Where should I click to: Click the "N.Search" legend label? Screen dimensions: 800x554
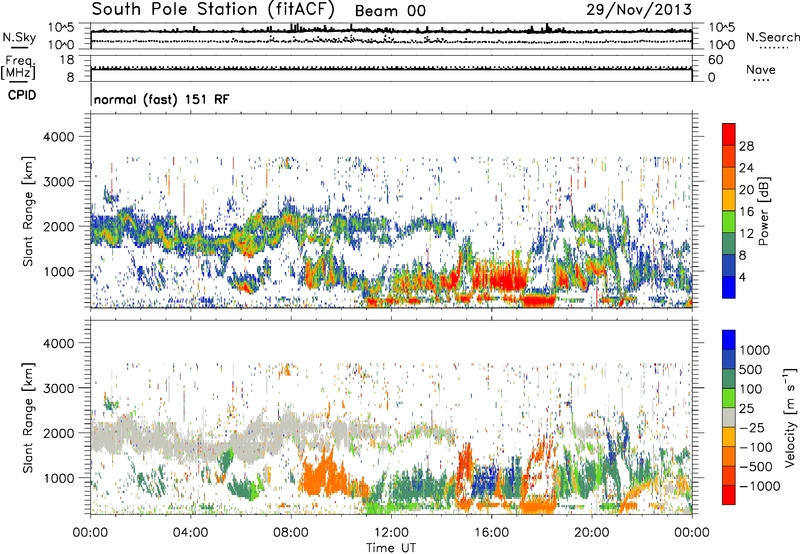coord(772,37)
